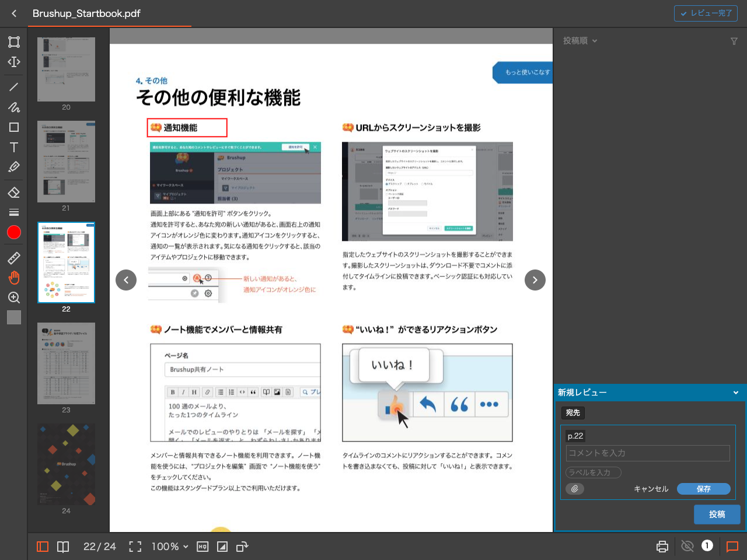The width and height of the screenshot is (747, 560).
Task: Collapse the 新規レビュー panel
Action: pos(736,393)
